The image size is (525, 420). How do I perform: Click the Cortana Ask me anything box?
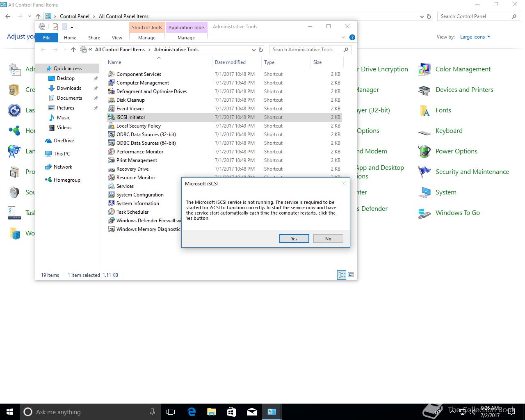tap(90, 412)
